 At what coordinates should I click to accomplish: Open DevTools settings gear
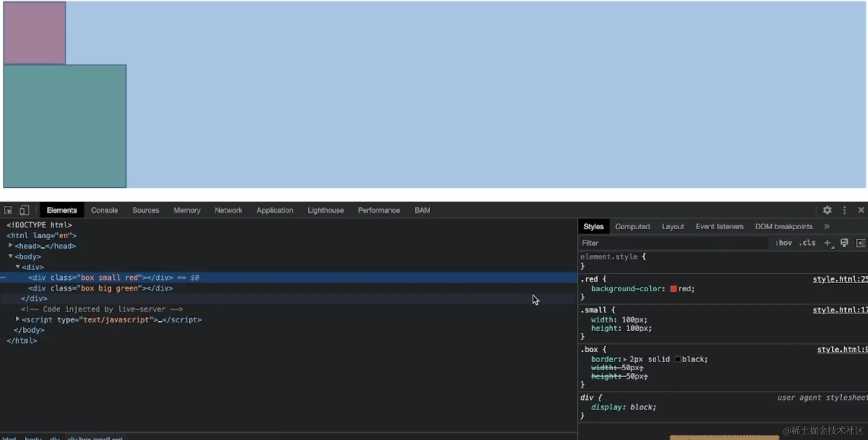(x=827, y=210)
